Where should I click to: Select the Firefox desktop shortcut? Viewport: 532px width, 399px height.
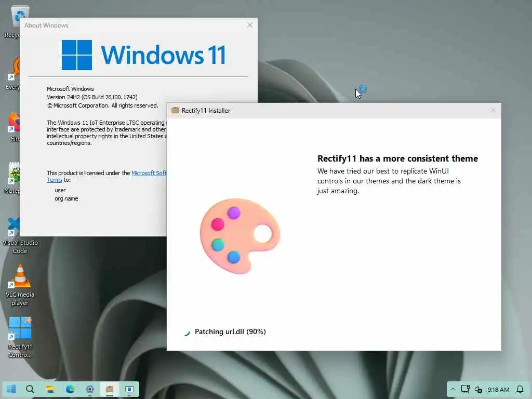pos(13,126)
